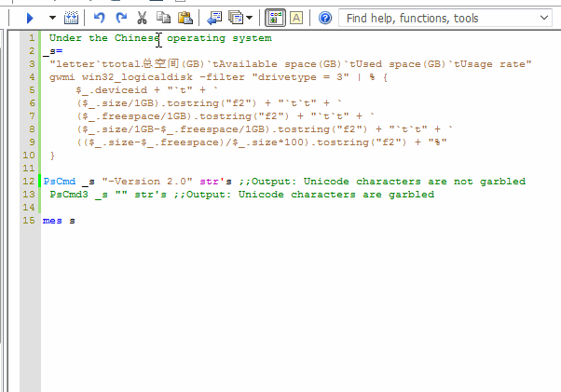This screenshot has width=561, height=392.
Task: Click '($_.freespace/1GB).tostring' on line 7
Action: coord(163,116)
